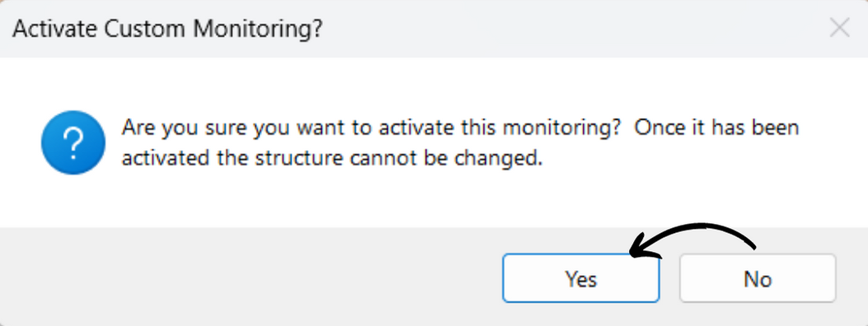
Task: Confirm monitoring activation with Yes
Action: [x=580, y=278]
